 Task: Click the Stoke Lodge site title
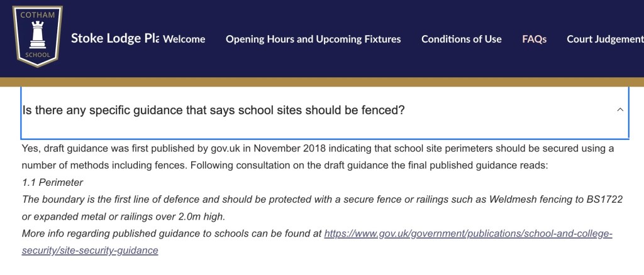114,38
